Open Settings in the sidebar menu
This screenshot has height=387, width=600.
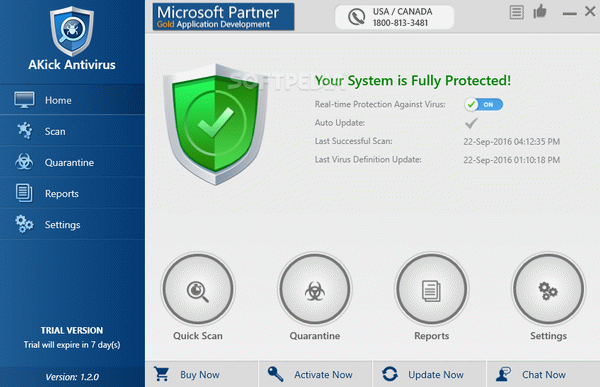click(72, 224)
